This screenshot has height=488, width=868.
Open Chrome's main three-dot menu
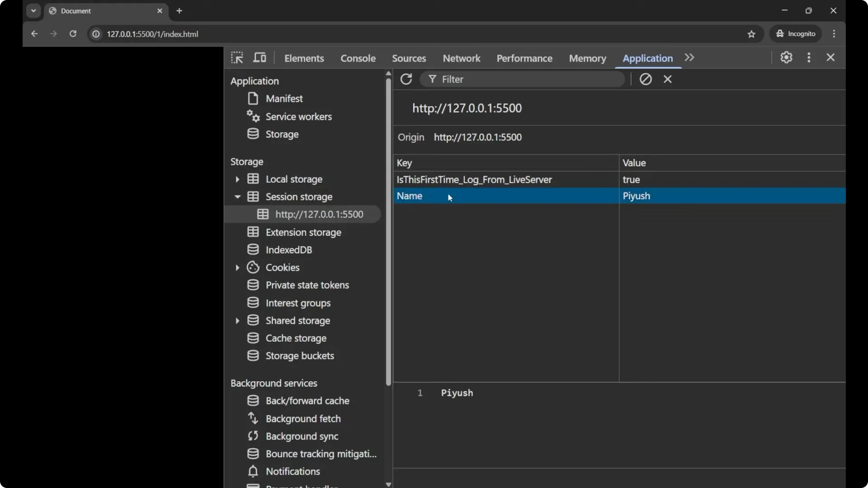[834, 33]
